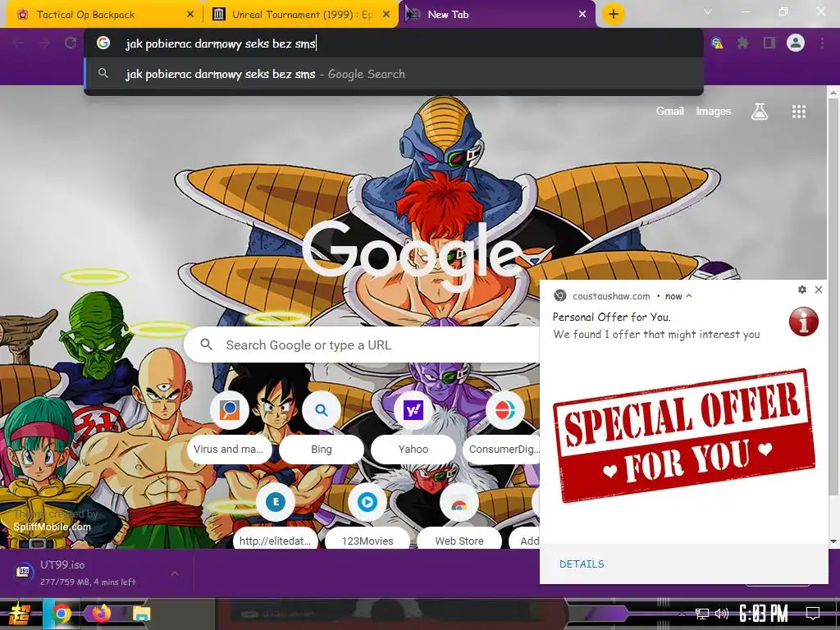Go forward with the forward arrow
840x630 pixels.
coord(44,43)
